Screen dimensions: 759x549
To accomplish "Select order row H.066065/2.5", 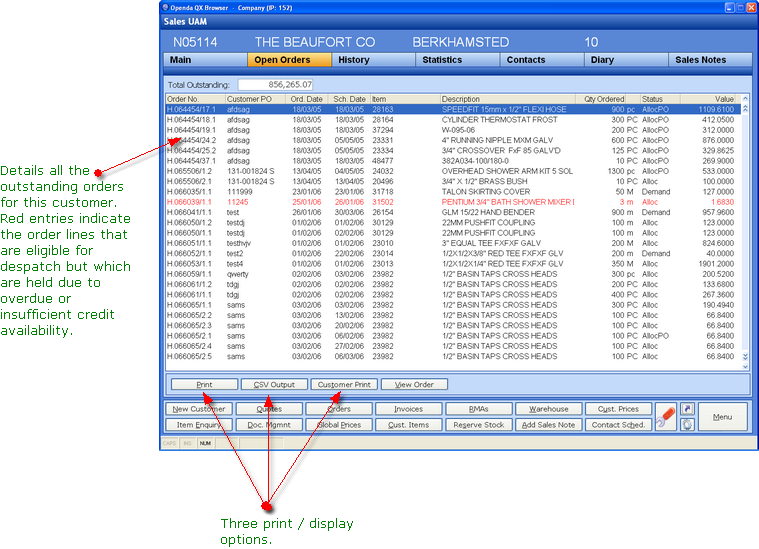I will (453, 356).
